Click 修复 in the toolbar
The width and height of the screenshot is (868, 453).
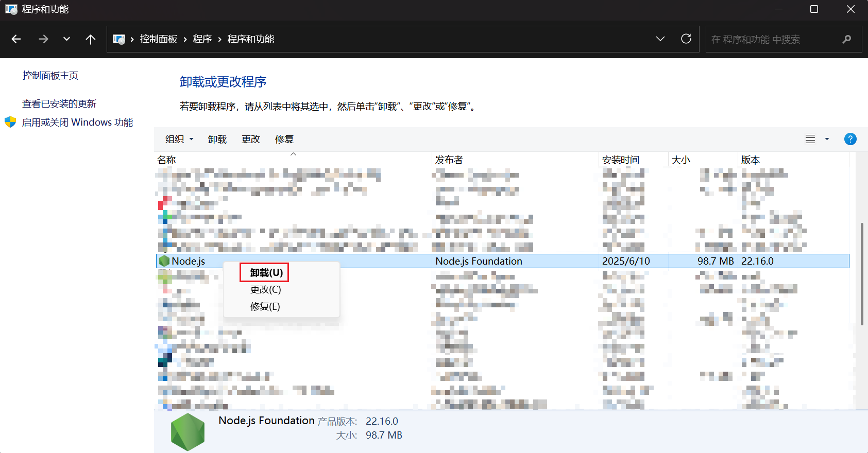coord(284,140)
